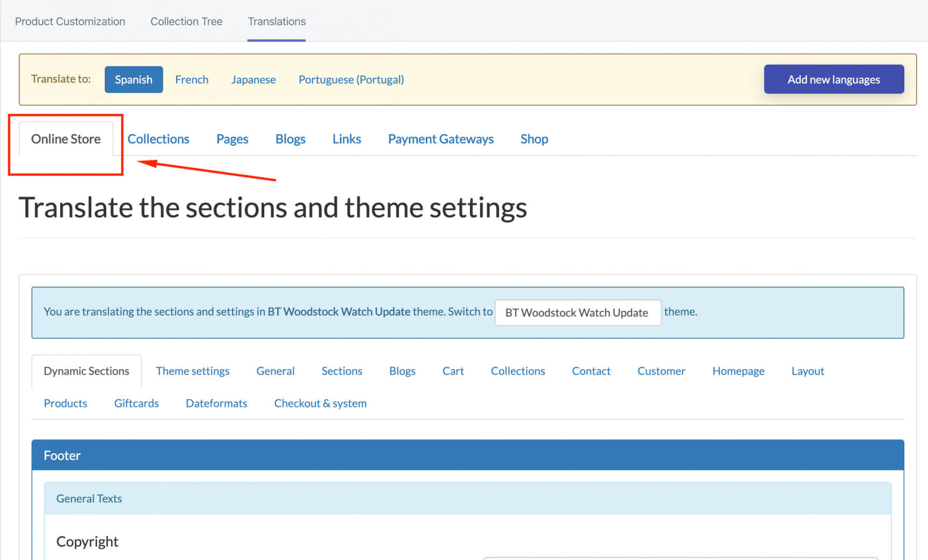
Task: Open the Collection Tree tab
Action: (x=186, y=21)
